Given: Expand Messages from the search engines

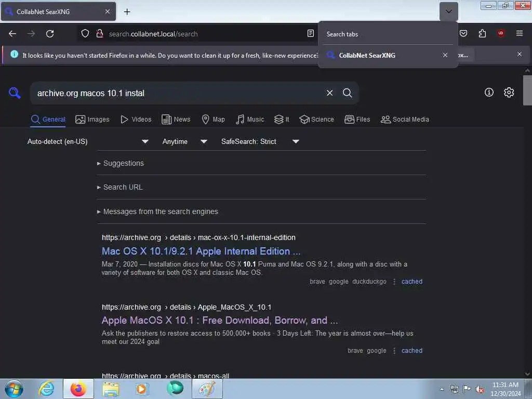Looking at the screenshot, I should click(157, 212).
